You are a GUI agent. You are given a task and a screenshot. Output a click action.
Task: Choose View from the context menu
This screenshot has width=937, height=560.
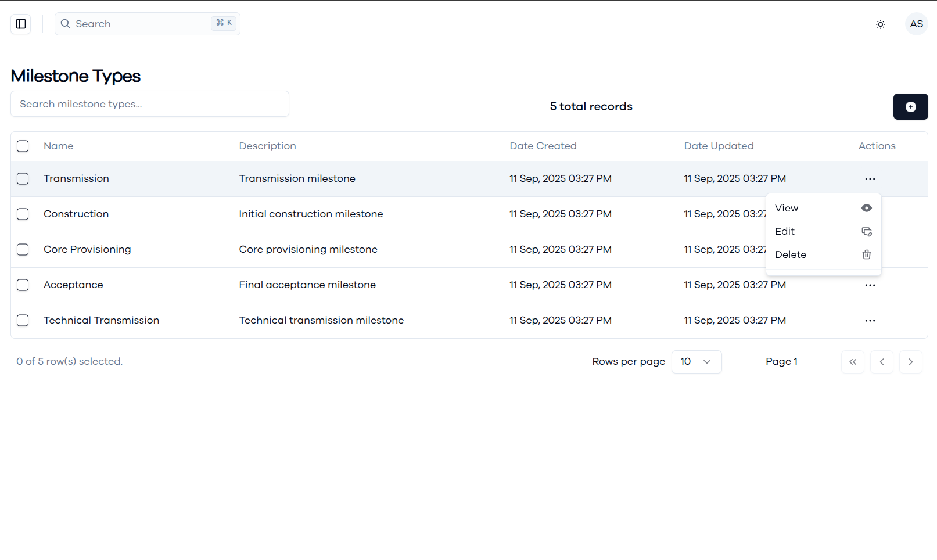click(823, 208)
